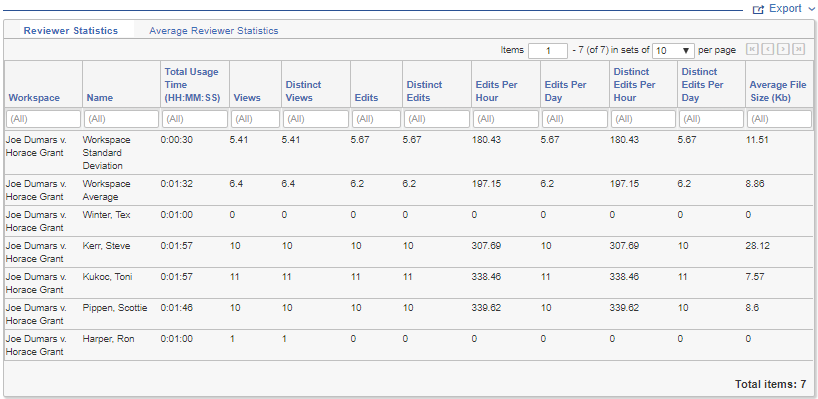Sort by Average File Size column

point(778,91)
